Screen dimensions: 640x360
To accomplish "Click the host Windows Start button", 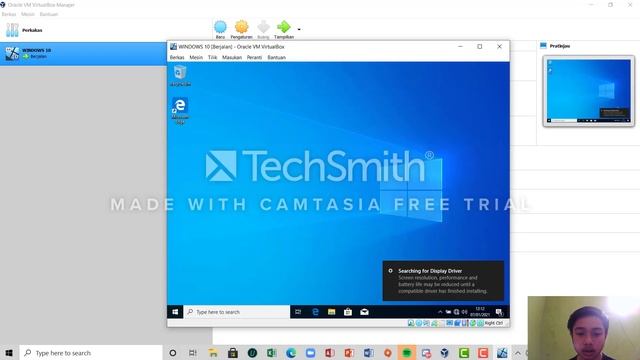I will [x=9, y=353].
